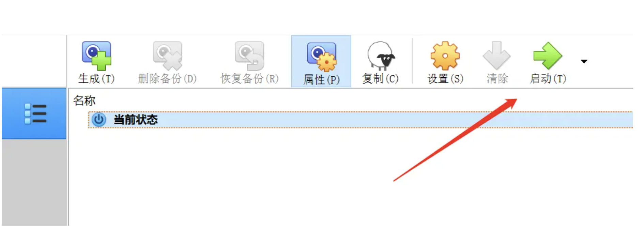Click the 清除 text label

tap(497, 79)
